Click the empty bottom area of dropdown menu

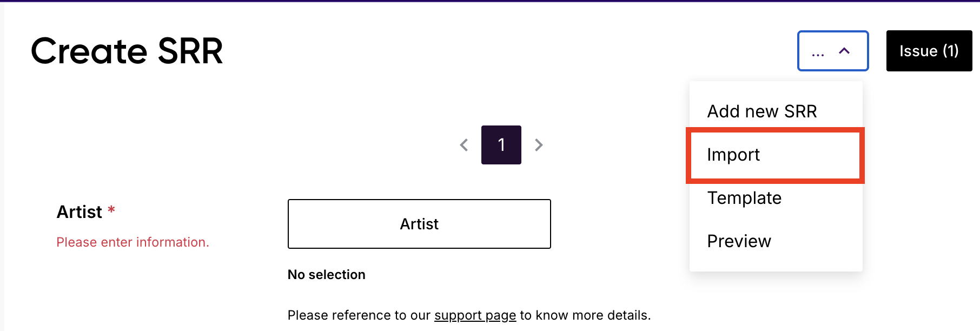click(x=776, y=263)
